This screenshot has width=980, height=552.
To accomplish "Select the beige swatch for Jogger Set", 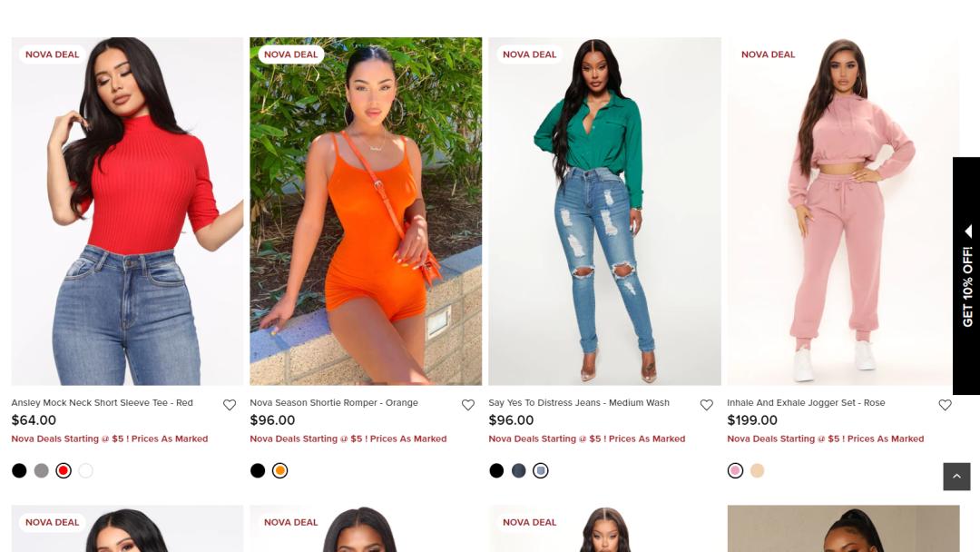I will pyautogui.click(x=758, y=470).
